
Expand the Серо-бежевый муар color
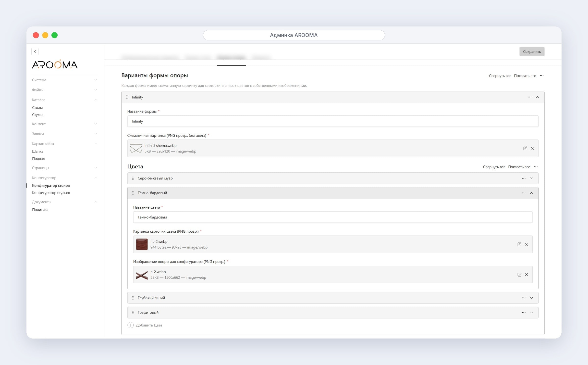tap(531, 178)
